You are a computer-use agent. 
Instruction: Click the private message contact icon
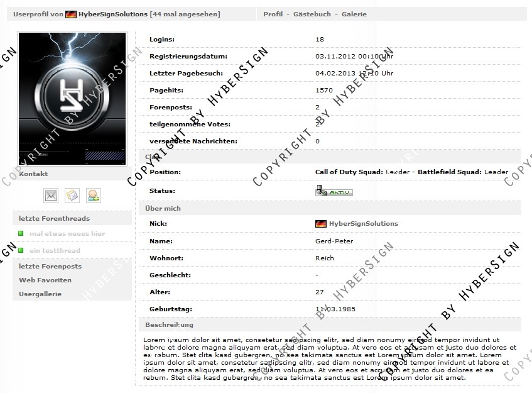pyautogui.click(x=72, y=196)
